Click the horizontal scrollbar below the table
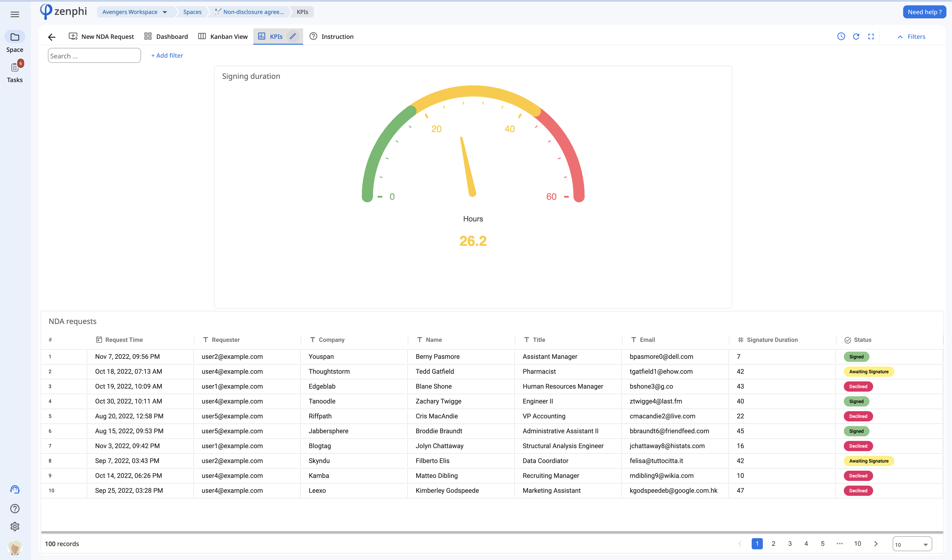 pyautogui.click(x=491, y=532)
